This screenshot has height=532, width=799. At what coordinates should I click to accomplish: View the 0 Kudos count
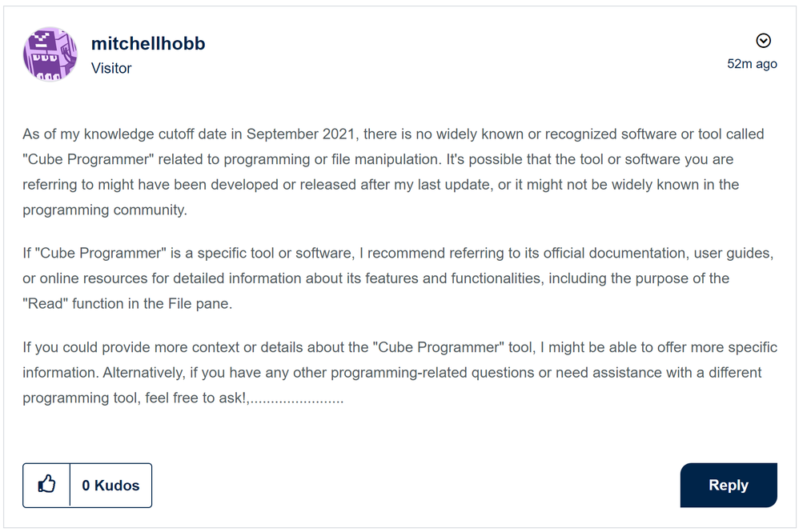pyautogui.click(x=110, y=485)
